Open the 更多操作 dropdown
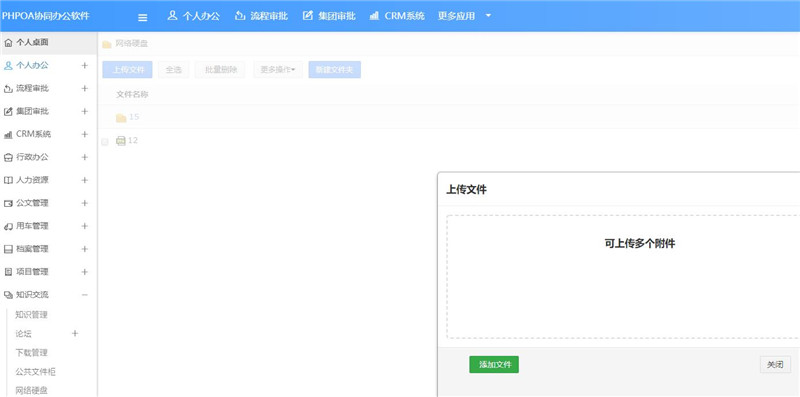This screenshot has width=800, height=397. [278, 70]
